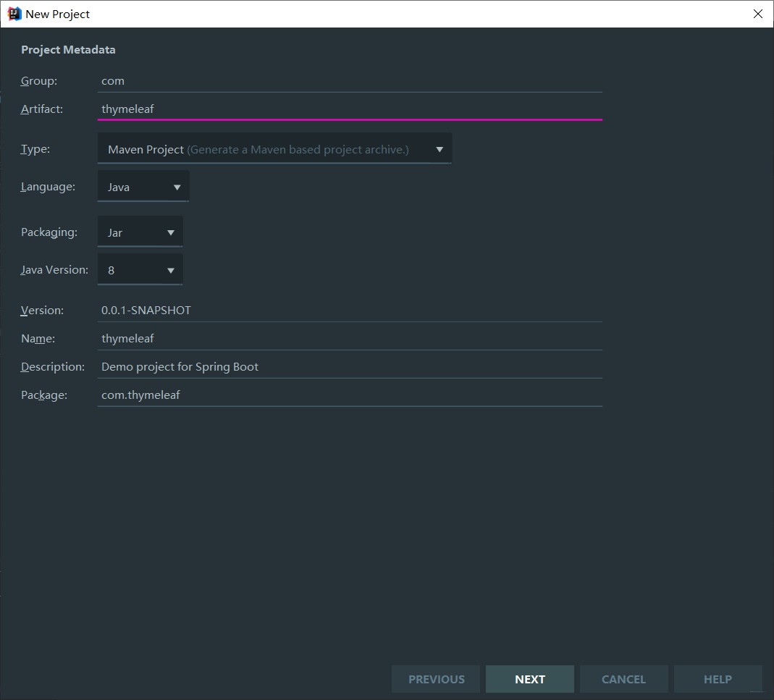Click the Package field com.thymeleaf
774x700 pixels.
pos(350,395)
